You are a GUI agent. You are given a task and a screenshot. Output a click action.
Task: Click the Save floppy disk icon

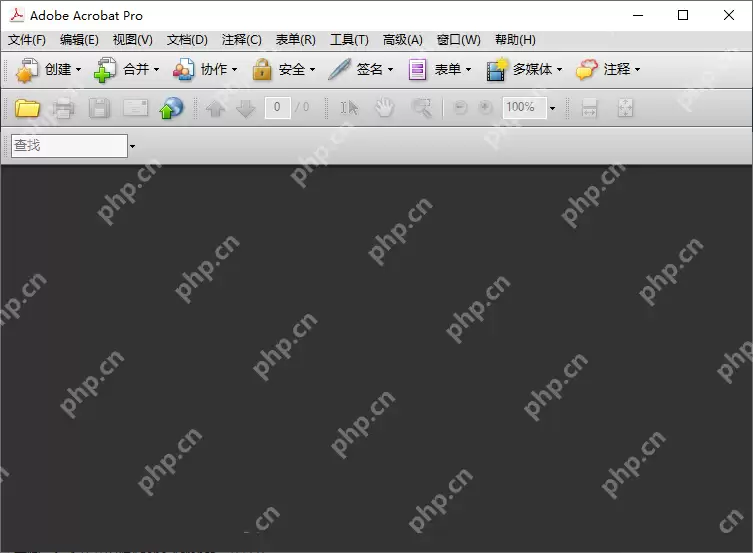pos(99,108)
